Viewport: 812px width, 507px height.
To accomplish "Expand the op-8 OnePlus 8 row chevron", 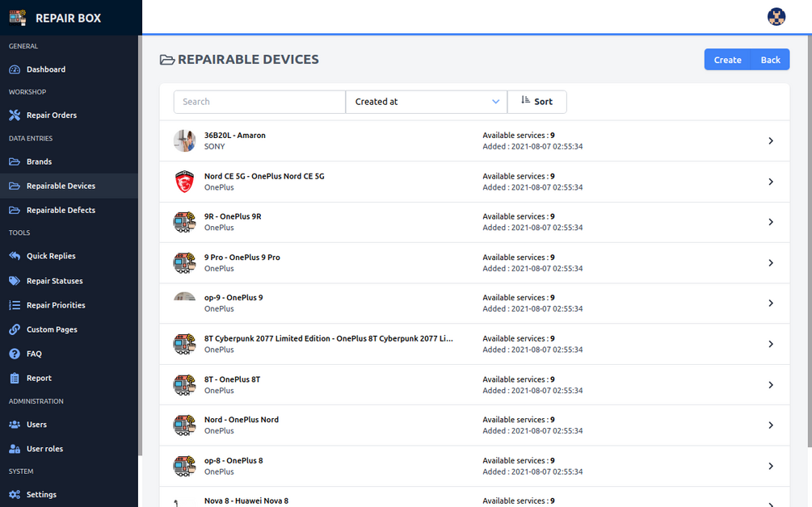I will [x=771, y=466].
